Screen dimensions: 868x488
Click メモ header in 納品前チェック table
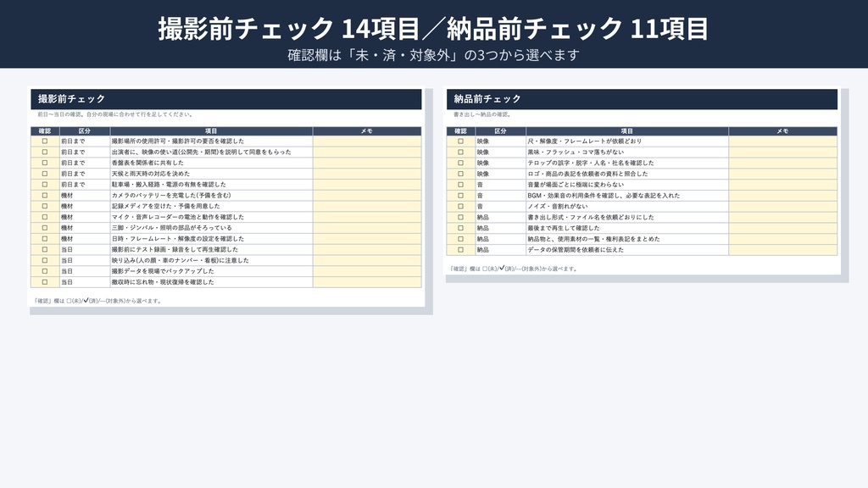782,131
